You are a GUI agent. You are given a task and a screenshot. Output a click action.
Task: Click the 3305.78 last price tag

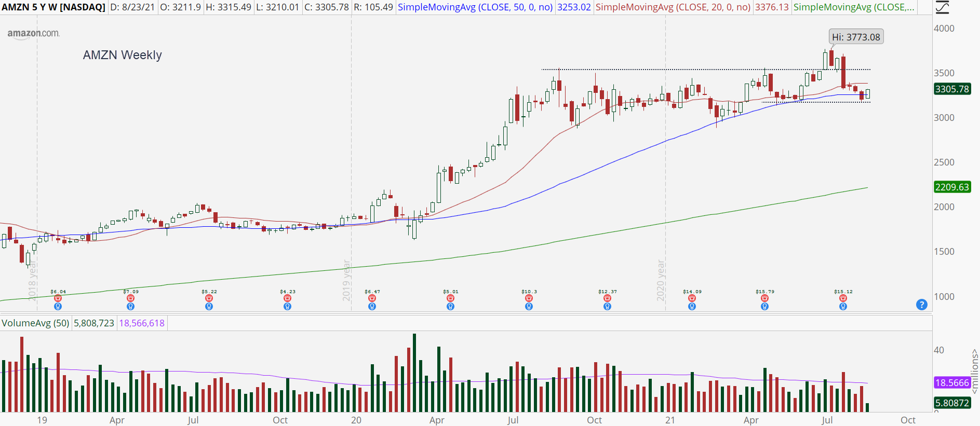pos(952,89)
